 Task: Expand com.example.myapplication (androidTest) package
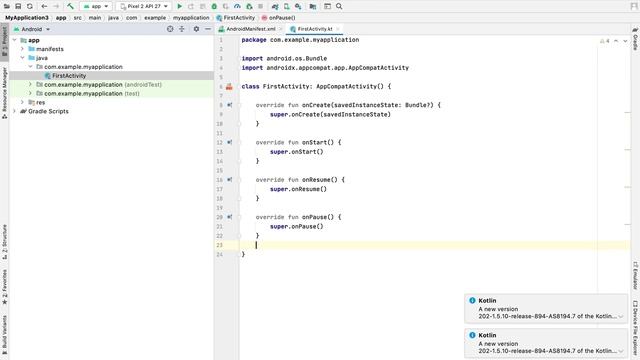[31, 84]
